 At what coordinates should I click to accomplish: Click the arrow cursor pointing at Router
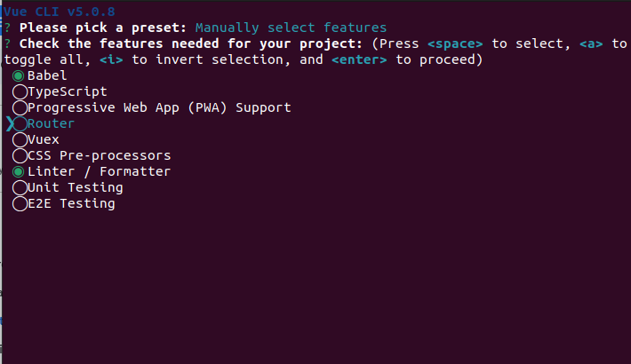pyautogui.click(x=9, y=123)
